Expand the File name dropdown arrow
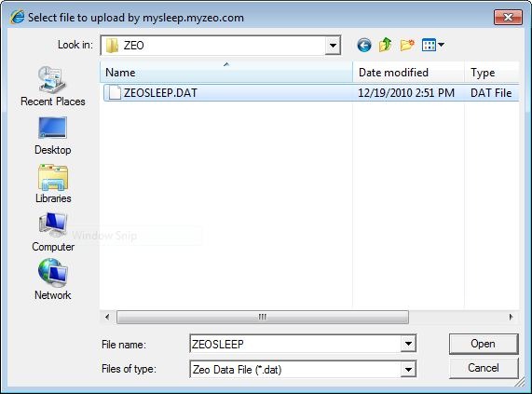This screenshot has width=532, height=394. [408, 344]
